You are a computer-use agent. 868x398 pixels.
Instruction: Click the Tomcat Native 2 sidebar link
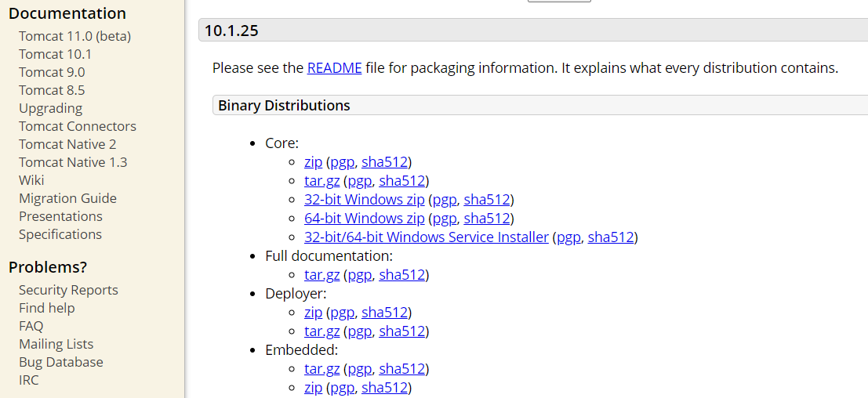(x=67, y=144)
